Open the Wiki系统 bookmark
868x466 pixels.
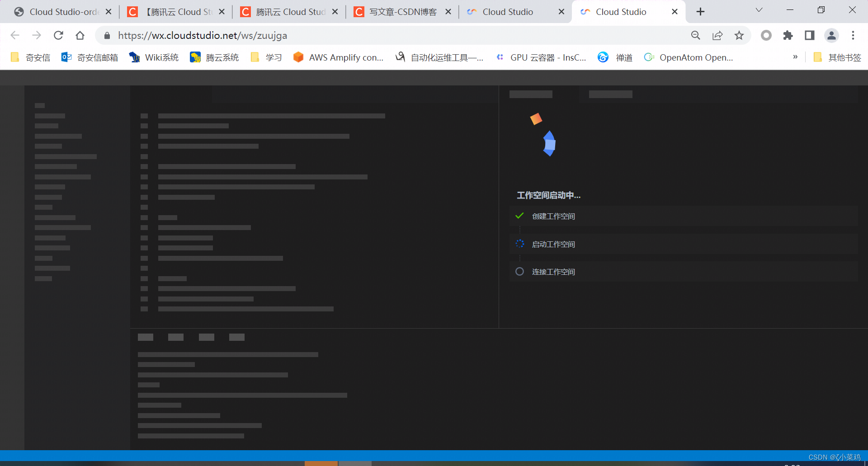coord(154,57)
